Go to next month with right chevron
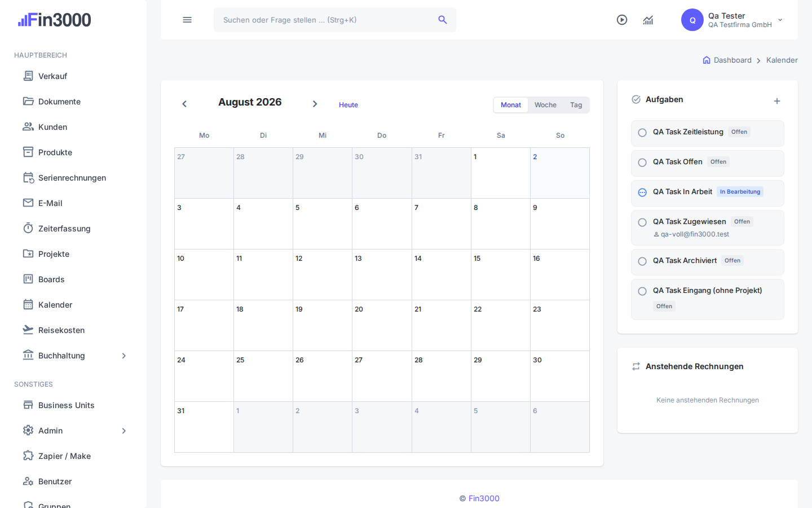Screen dimensions: 812x508 click(x=315, y=104)
